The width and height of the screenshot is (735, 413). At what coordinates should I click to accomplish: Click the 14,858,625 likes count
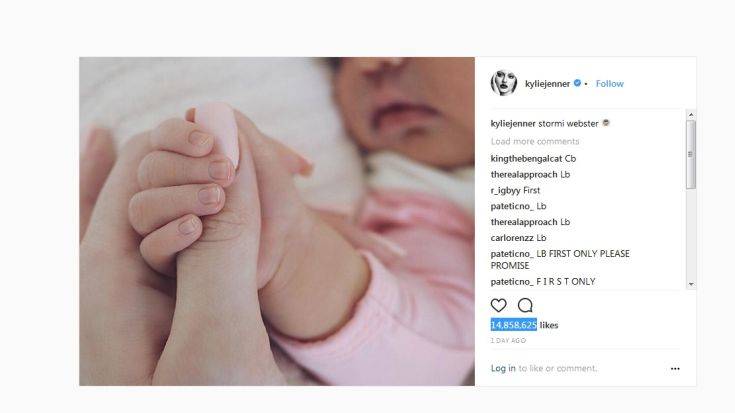click(524, 325)
